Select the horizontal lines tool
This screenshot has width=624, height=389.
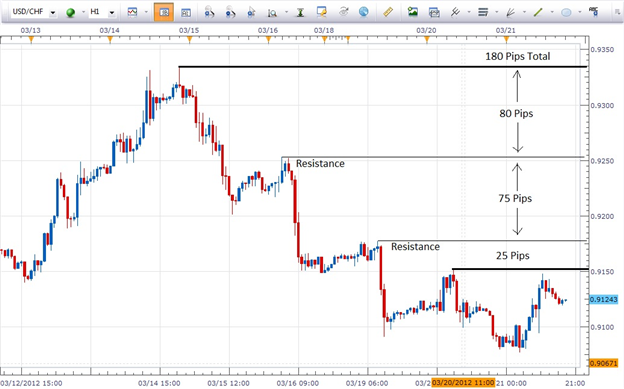point(483,12)
